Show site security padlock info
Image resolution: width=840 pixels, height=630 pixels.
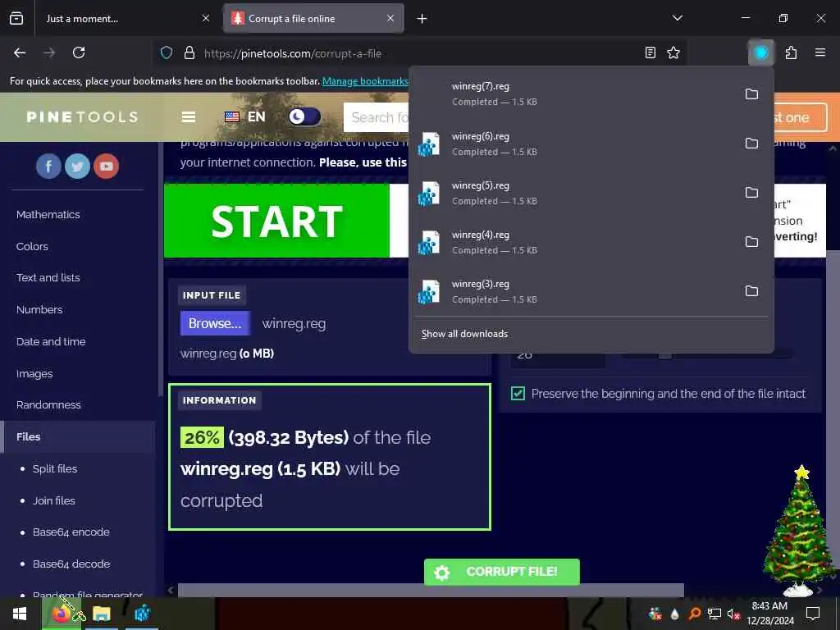point(189,53)
